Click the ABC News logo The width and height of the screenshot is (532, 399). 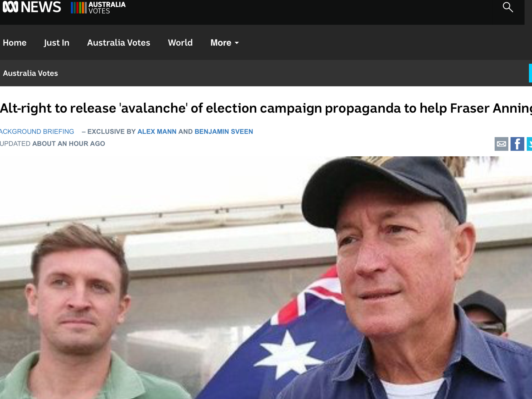(x=32, y=7)
